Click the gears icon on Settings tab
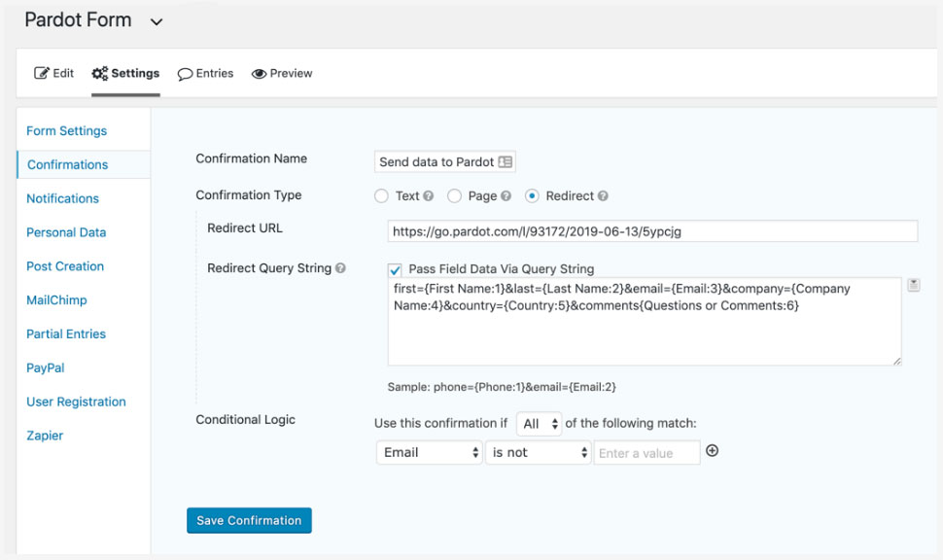Viewport: 943px width, 560px height. point(100,73)
